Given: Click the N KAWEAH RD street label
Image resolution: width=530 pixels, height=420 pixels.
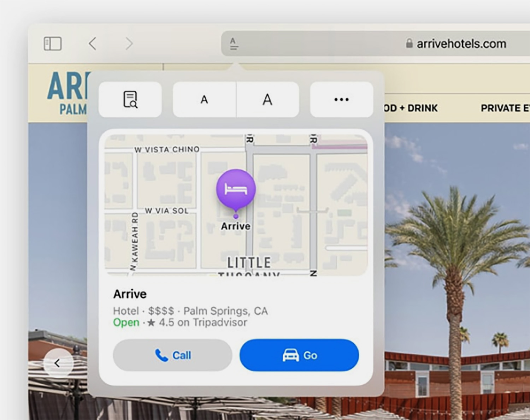Looking at the screenshot, I should pyautogui.click(x=134, y=241).
